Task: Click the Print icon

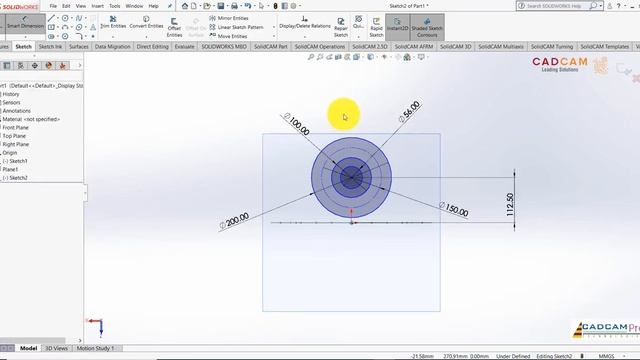Action: (234, 6)
